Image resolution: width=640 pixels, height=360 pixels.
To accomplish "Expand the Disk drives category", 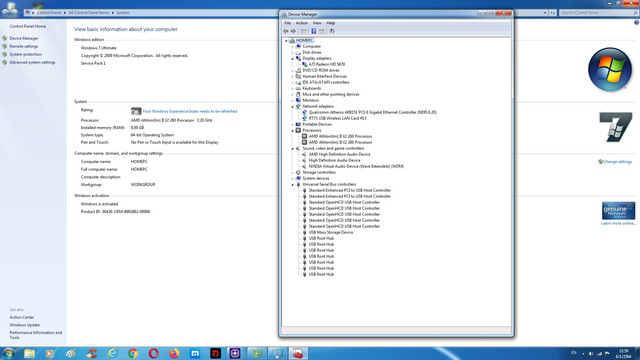I will (x=293, y=53).
